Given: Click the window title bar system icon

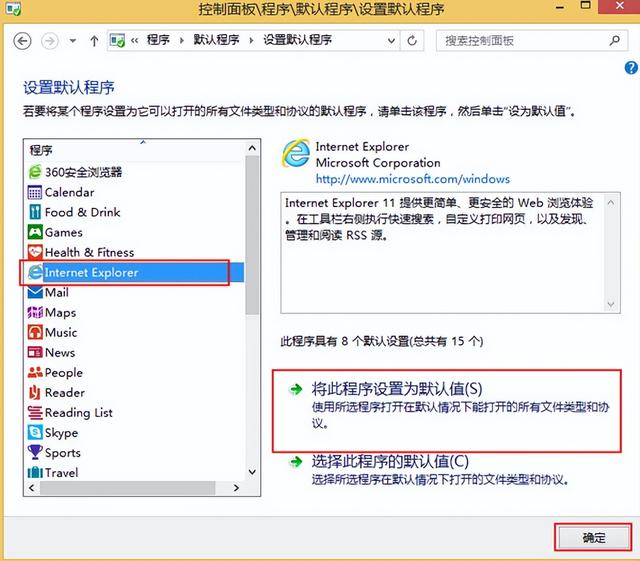Looking at the screenshot, I should [x=13, y=9].
